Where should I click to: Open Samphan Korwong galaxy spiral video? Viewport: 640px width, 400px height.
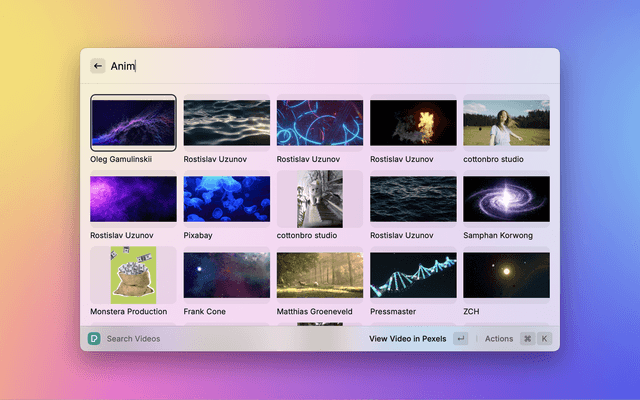tap(506, 199)
